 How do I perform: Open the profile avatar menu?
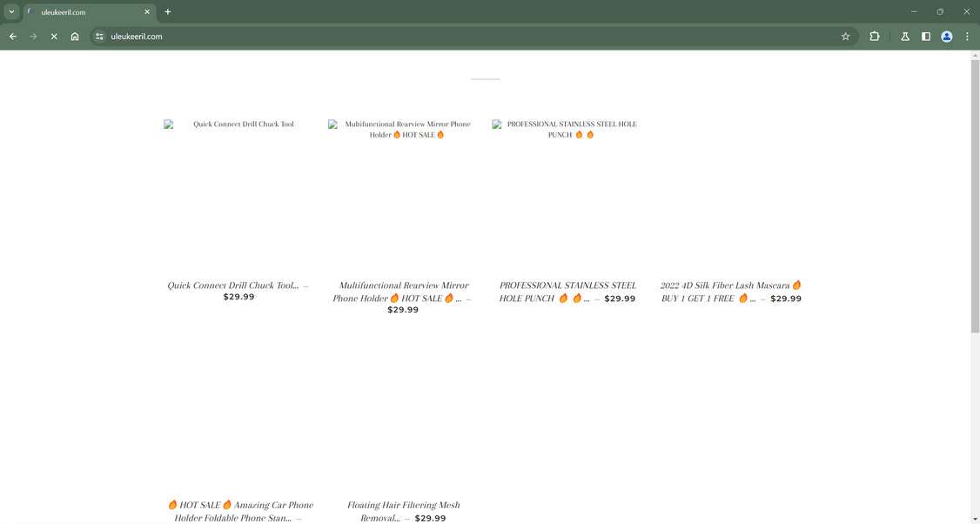[946, 37]
